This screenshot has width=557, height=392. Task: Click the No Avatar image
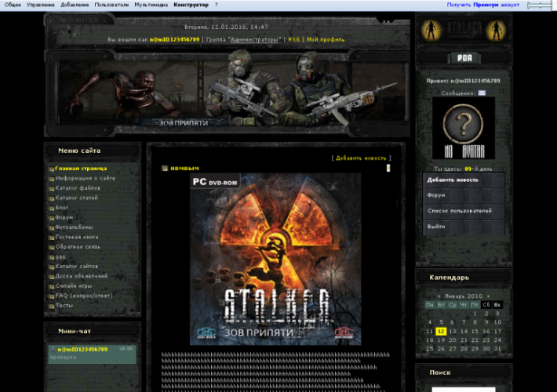tap(463, 128)
